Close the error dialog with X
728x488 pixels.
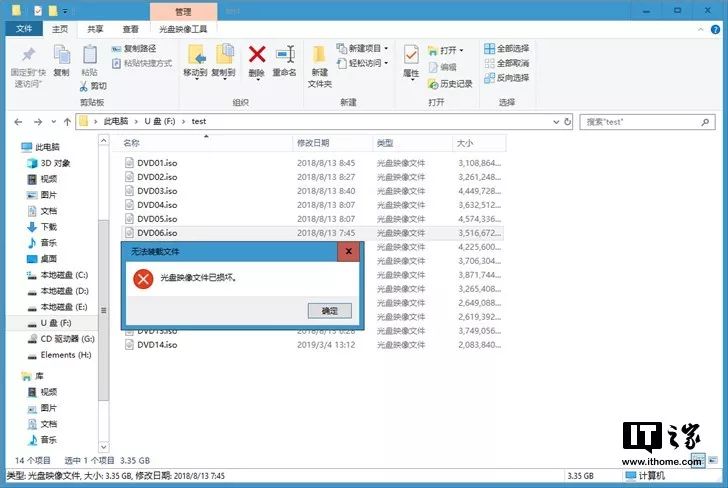pyautogui.click(x=348, y=252)
